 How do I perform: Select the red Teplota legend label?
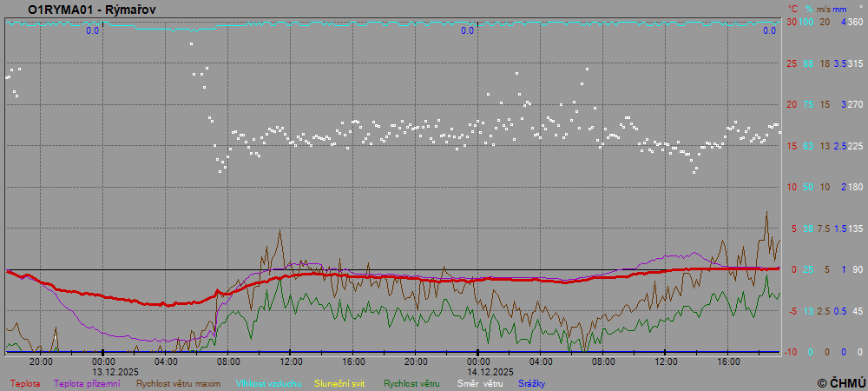[x=26, y=382]
